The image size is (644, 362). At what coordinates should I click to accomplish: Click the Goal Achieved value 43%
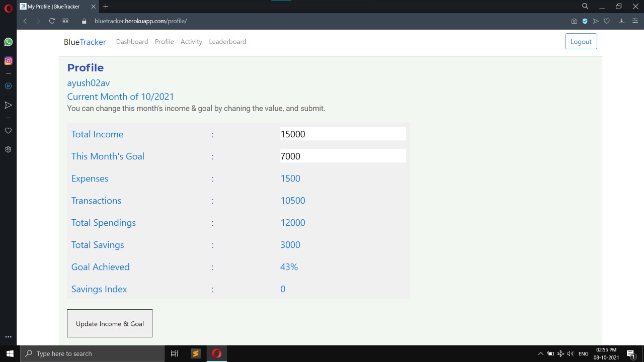[x=289, y=267]
